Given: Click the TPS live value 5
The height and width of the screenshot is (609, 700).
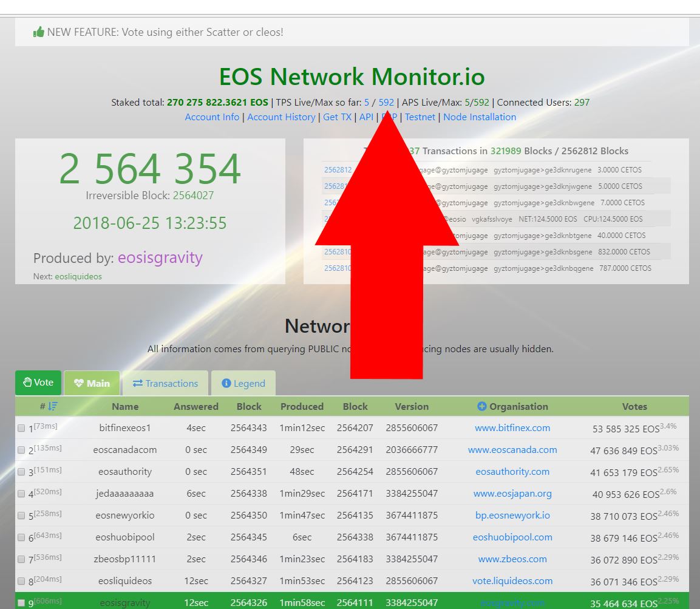Looking at the screenshot, I should click(x=367, y=102).
